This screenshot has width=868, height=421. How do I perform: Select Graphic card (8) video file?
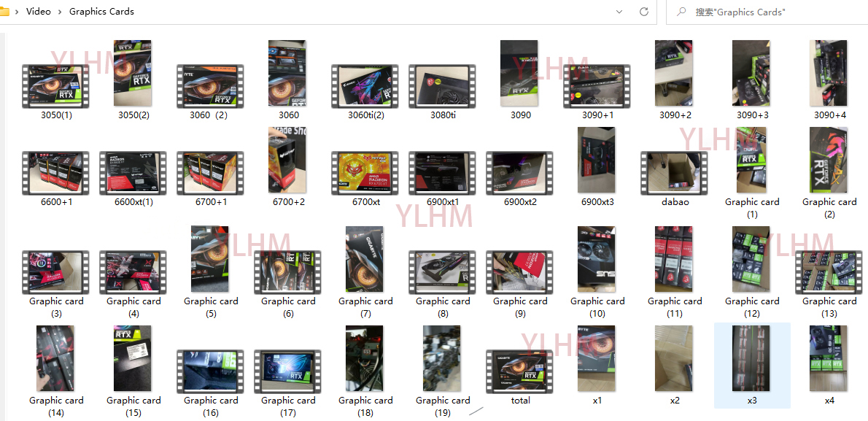[442, 272]
